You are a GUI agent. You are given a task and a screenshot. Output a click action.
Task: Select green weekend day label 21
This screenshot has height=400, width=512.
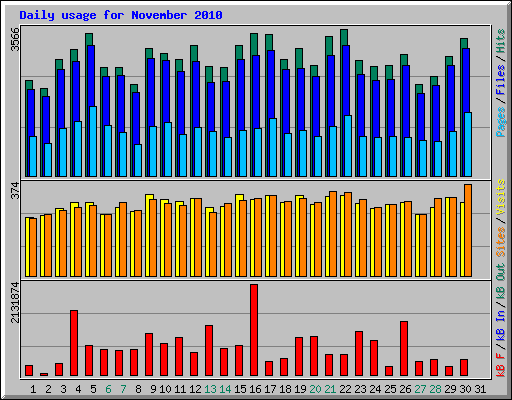click(330, 389)
